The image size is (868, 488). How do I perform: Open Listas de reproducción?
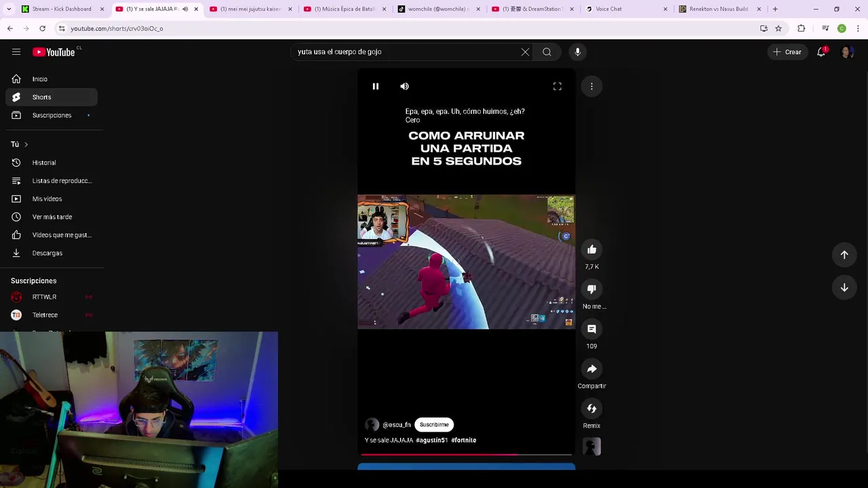(52, 181)
